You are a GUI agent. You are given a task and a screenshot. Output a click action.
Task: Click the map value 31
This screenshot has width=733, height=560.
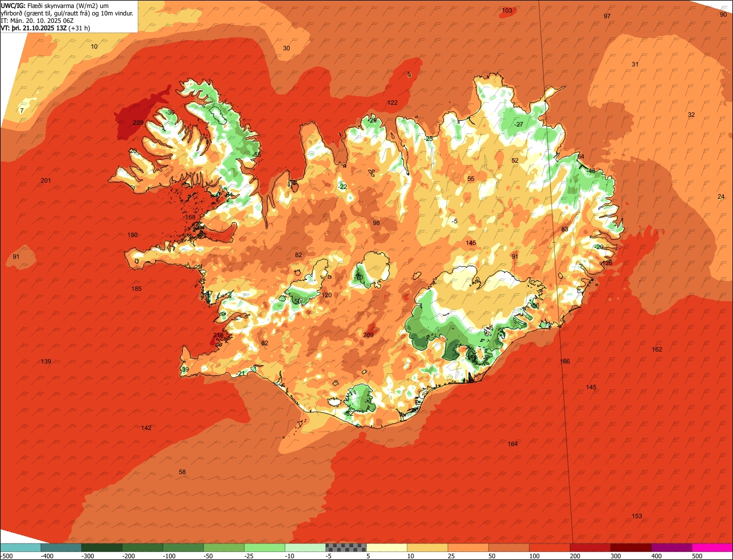pos(635,65)
